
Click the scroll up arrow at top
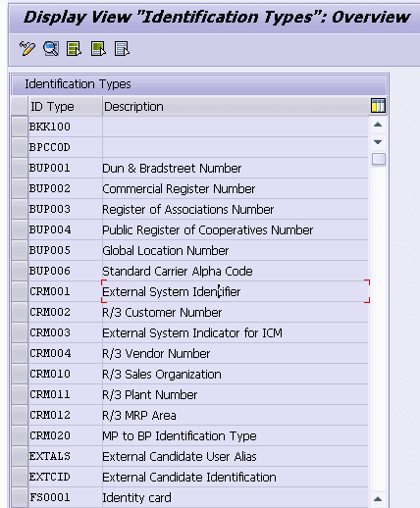point(378,125)
